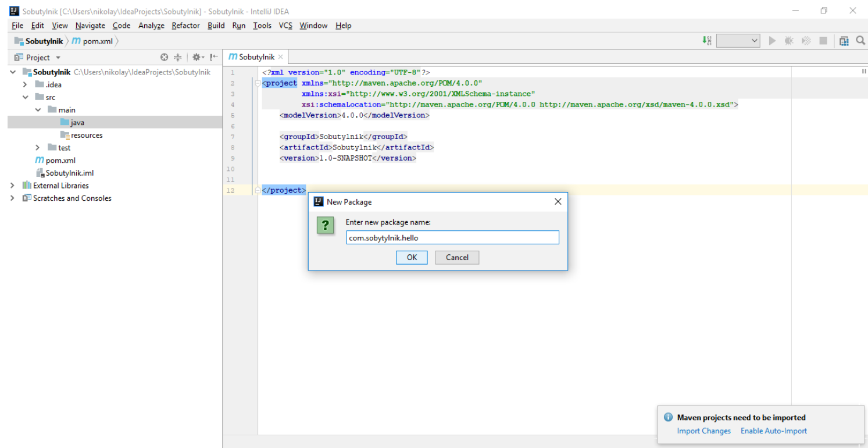
Task: Click the Run play icon in toolbar
Action: tap(772, 41)
